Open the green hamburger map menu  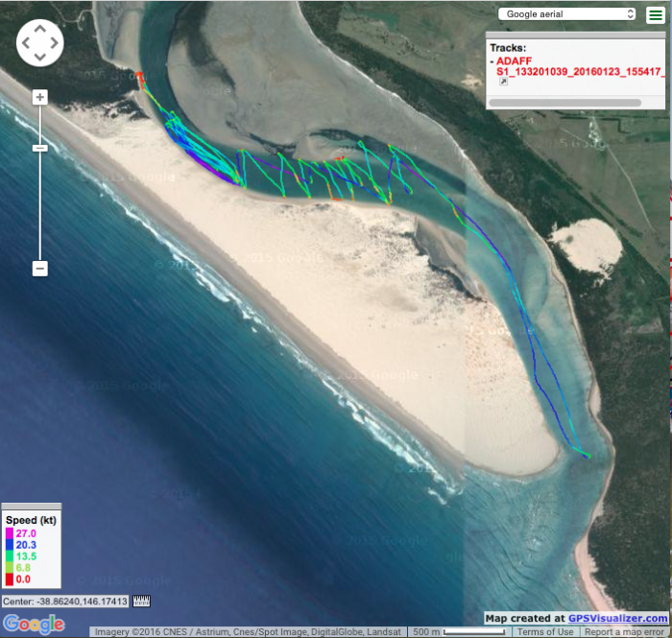pos(655,14)
